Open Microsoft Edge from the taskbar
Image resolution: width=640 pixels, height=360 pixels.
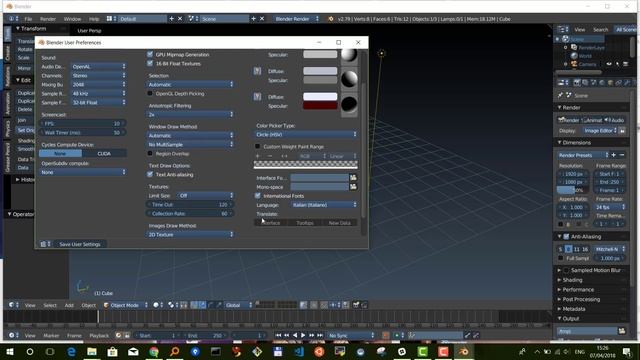coord(71,351)
